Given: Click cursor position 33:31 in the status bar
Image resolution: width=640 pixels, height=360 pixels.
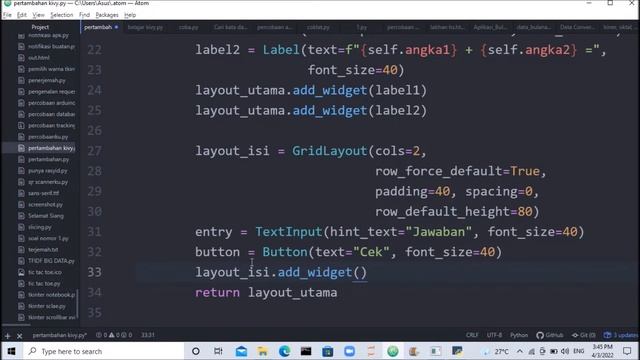Looking at the screenshot, I should tap(148, 335).
